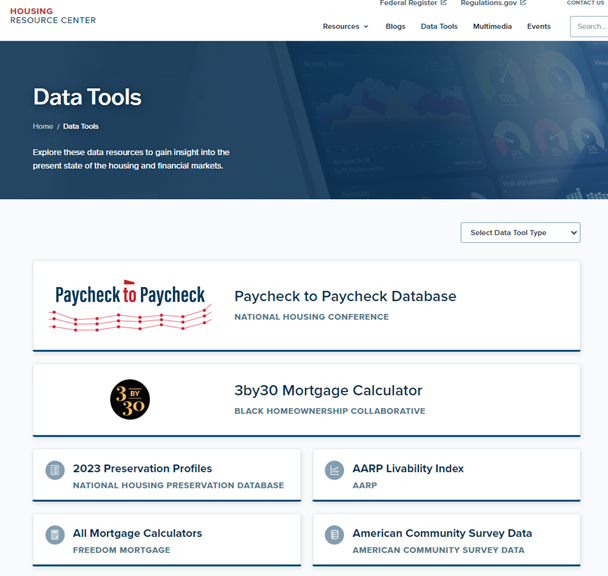
Task: Click the Federal Register external-link icon
Action: click(444, 3)
